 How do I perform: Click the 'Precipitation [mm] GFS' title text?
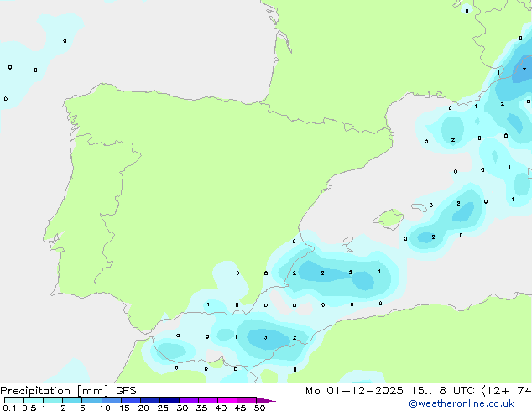tap(68, 391)
